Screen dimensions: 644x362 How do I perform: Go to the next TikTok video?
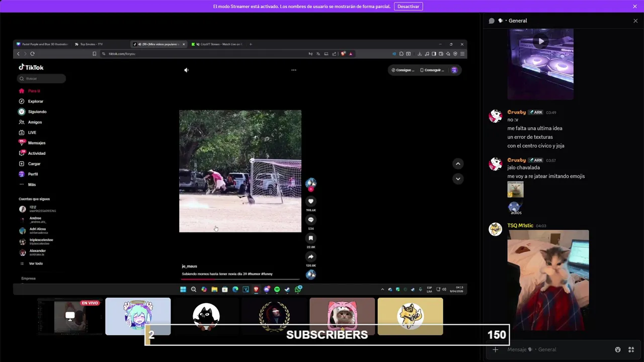458,178
